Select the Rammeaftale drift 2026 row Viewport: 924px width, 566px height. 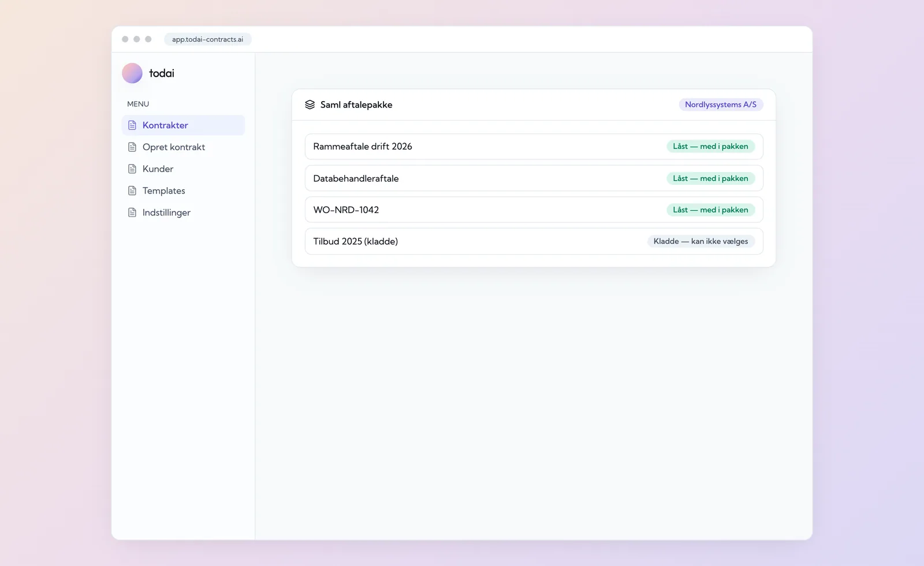click(534, 147)
